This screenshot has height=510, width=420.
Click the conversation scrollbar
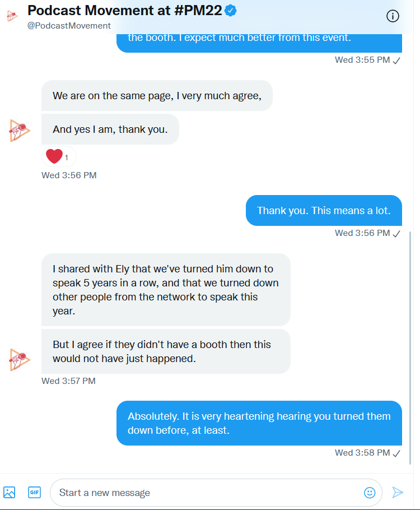(410, 347)
